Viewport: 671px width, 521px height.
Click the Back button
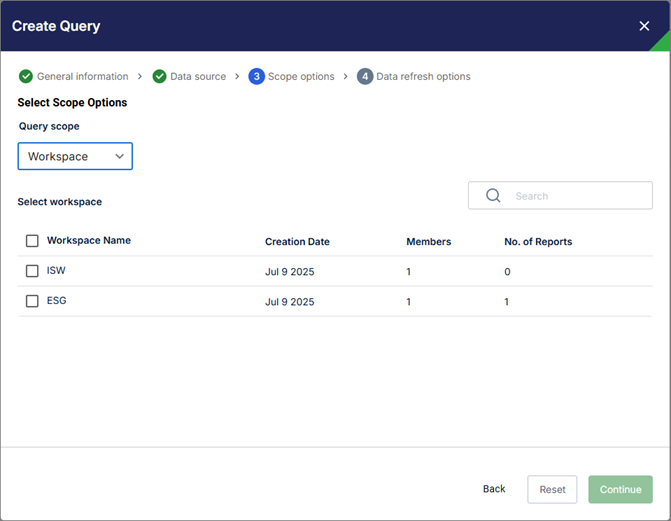coord(494,489)
